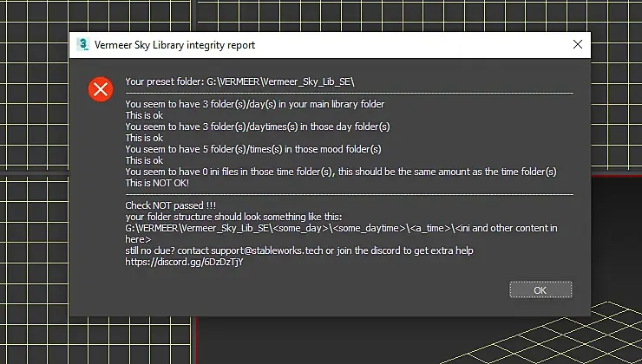
Task: Close the Vermeer Sky Library integrity report dialog
Action: coord(577,44)
